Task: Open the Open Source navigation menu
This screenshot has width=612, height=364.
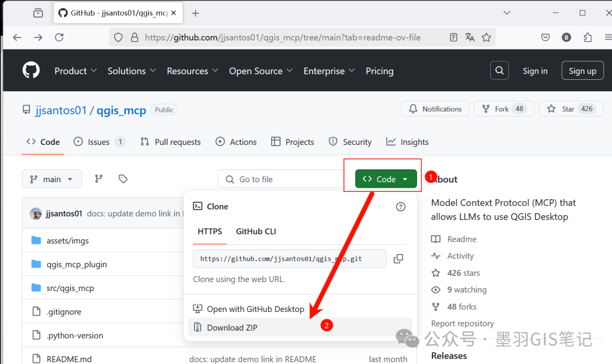Action: [261, 71]
